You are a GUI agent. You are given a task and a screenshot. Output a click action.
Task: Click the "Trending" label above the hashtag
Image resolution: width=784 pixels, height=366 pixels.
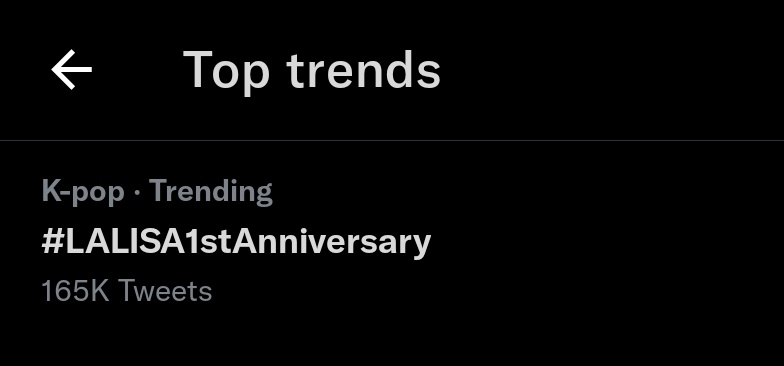(211, 192)
